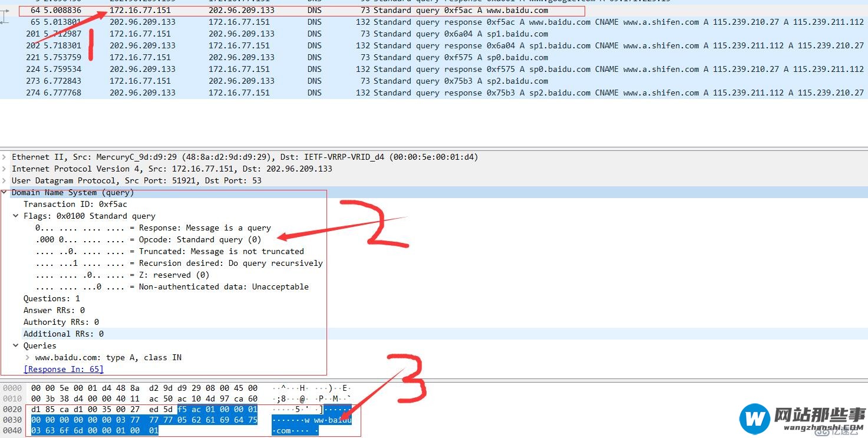The height and width of the screenshot is (438, 868).
Task: Select the Authority RRs: 0 field
Action: tap(61, 322)
